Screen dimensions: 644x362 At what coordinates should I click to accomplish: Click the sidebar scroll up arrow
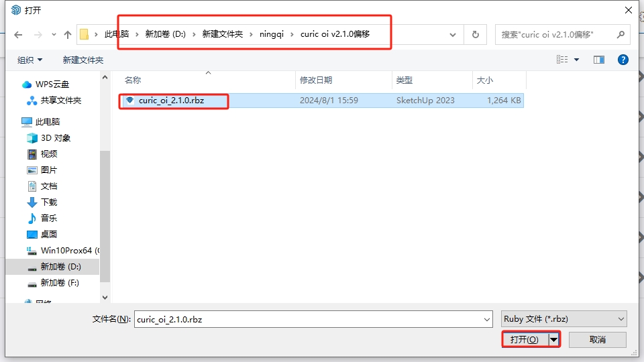pos(105,77)
